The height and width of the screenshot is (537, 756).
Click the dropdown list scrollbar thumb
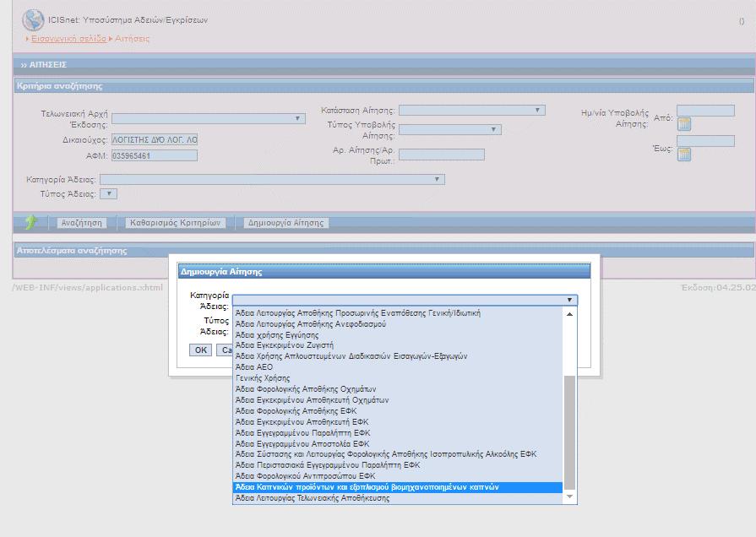coord(569,432)
